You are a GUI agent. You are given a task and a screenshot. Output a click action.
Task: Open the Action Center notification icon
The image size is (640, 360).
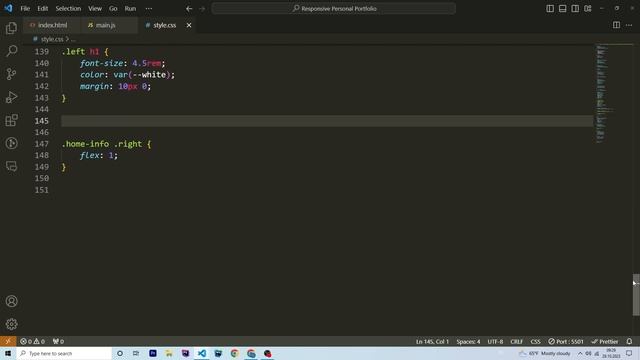pos(629,353)
